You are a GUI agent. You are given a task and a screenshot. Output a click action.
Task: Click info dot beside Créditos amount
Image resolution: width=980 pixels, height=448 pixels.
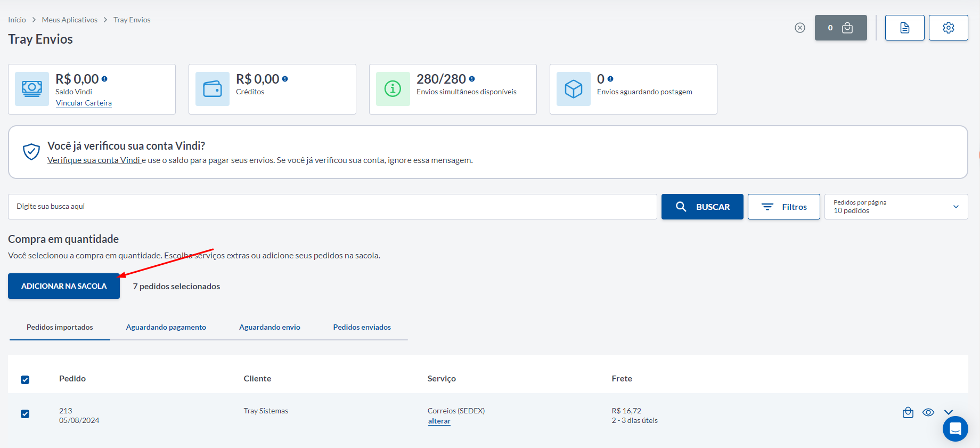pyautogui.click(x=285, y=79)
